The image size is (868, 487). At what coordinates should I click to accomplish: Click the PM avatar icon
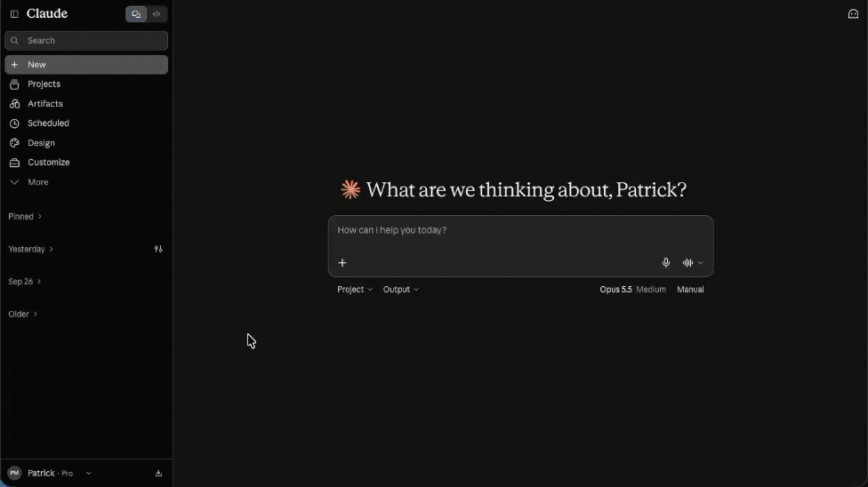[x=14, y=473]
